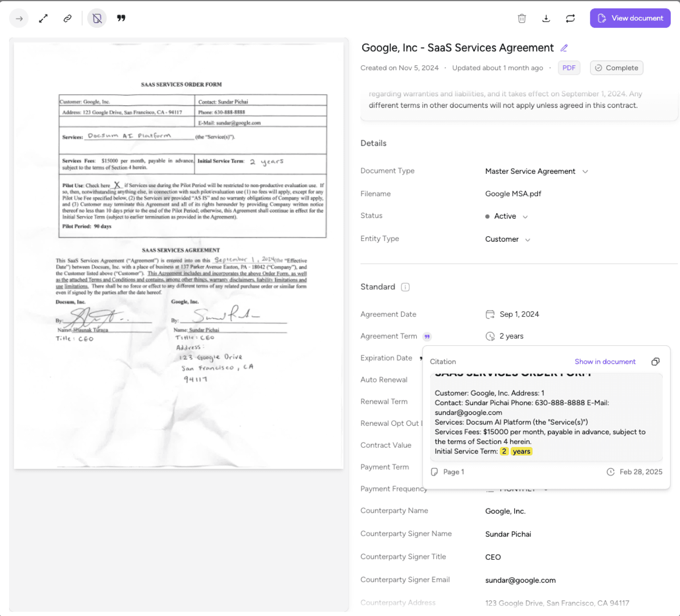Screen dimensions: 680x616
Task: Click the Page 1 label in citation
Action: (454, 472)
